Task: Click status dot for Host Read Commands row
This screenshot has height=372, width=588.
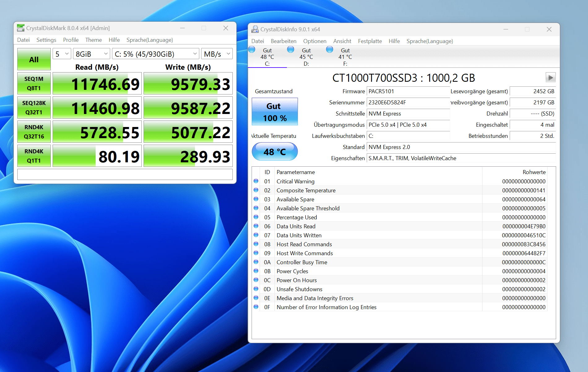Action: [256, 244]
